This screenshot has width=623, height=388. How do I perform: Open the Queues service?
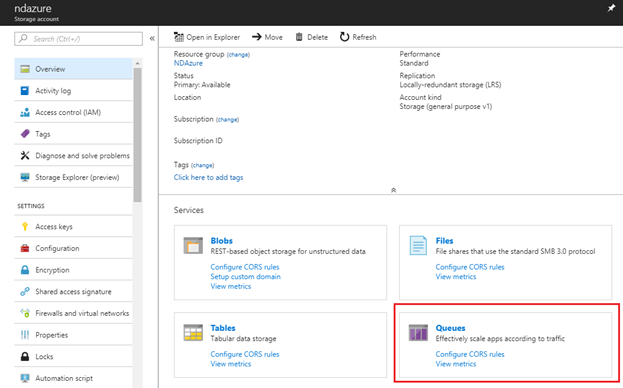click(450, 328)
